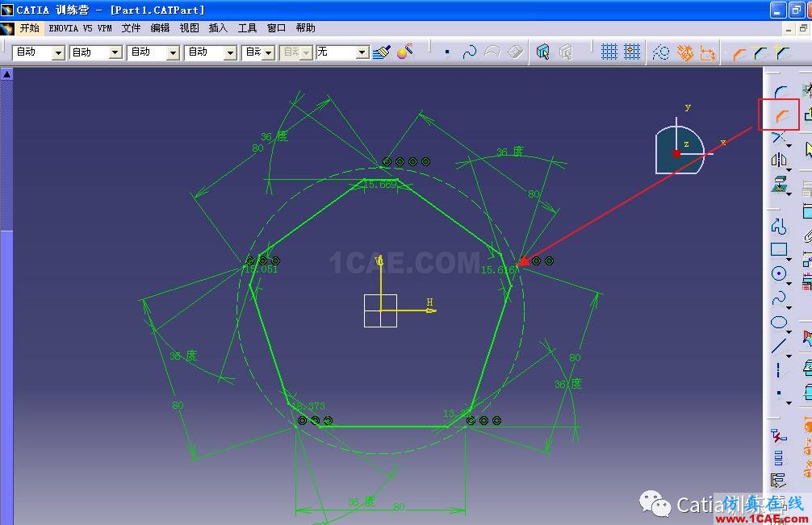Expand the Ellipse tool flyout arrow
812x525 pixels.
point(789,331)
